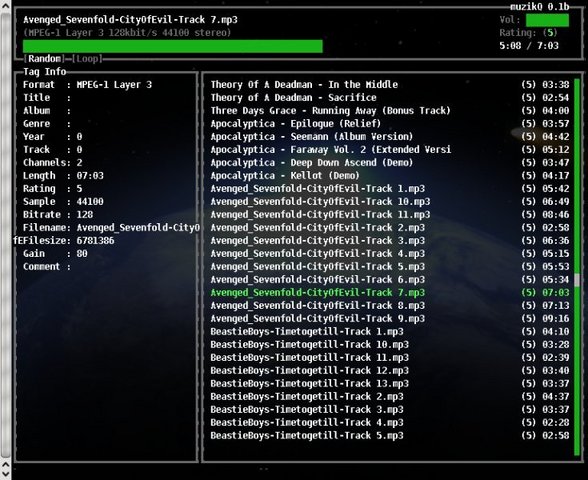Image resolution: width=588 pixels, height=480 pixels.
Task: Select Avenged_Sevenfold-CityOfEvil-Track 9.mp3 in playlist
Action: pos(390,319)
